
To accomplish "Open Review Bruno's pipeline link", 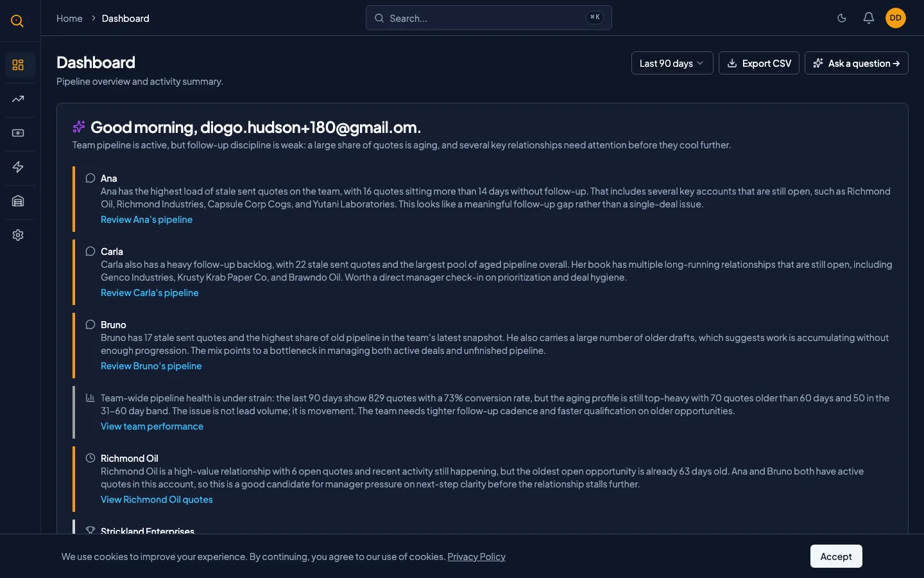I will click(151, 366).
